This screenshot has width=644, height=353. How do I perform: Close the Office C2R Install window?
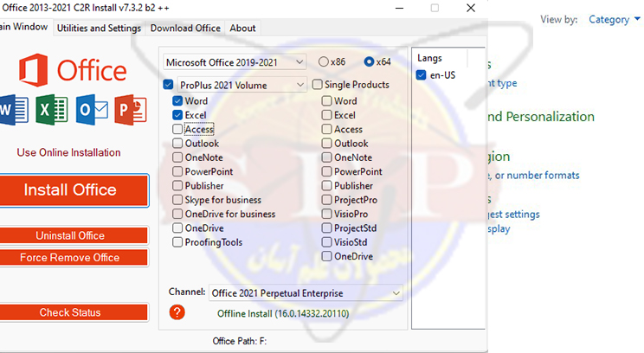[471, 8]
